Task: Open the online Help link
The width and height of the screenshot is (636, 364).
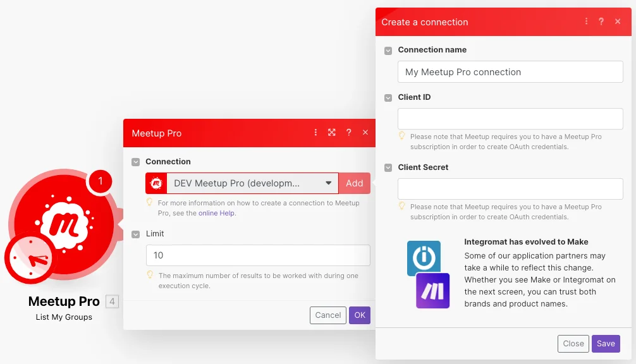Action: [216, 213]
